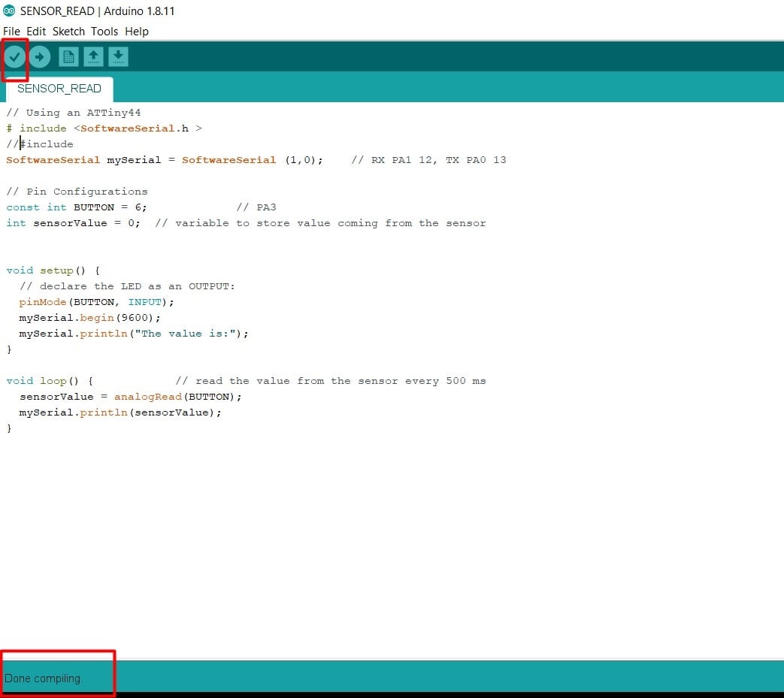Open the File menu
This screenshot has height=698, width=784.
11,32
